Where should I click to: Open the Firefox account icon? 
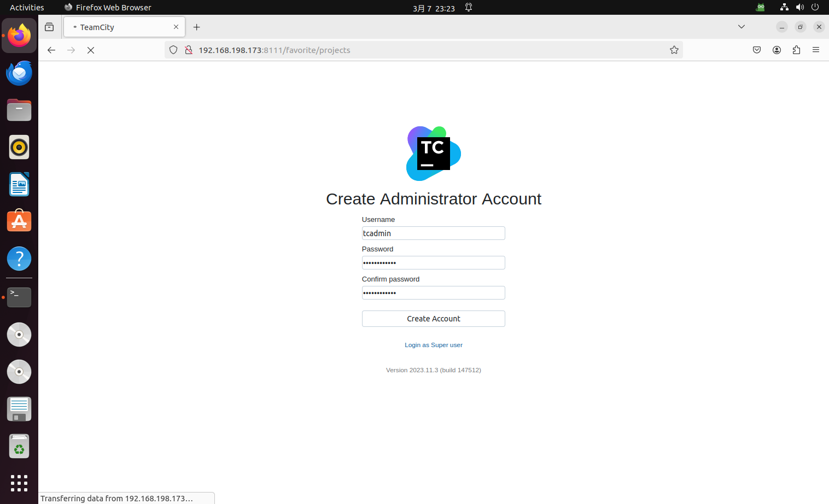point(777,50)
